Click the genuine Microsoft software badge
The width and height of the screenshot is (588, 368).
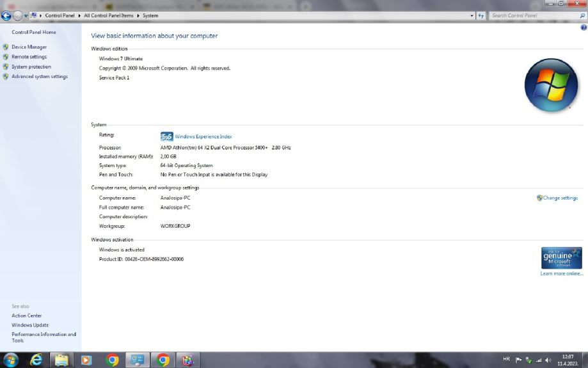(561, 258)
